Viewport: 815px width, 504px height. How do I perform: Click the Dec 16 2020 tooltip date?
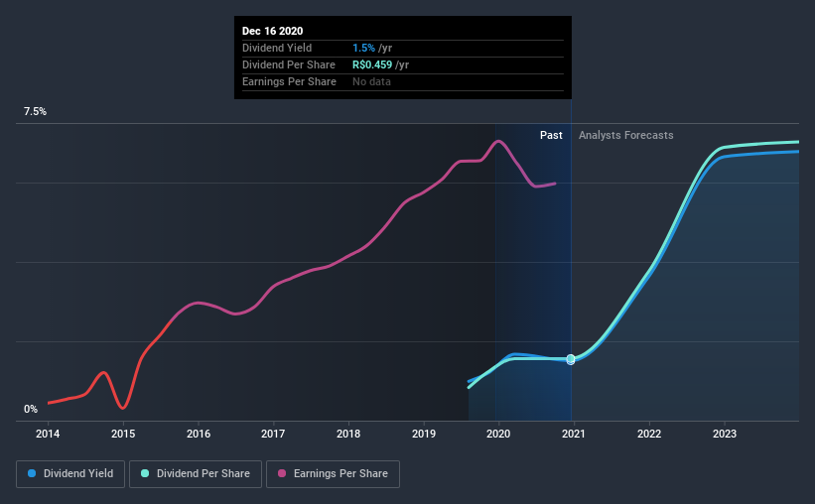point(272,31)
